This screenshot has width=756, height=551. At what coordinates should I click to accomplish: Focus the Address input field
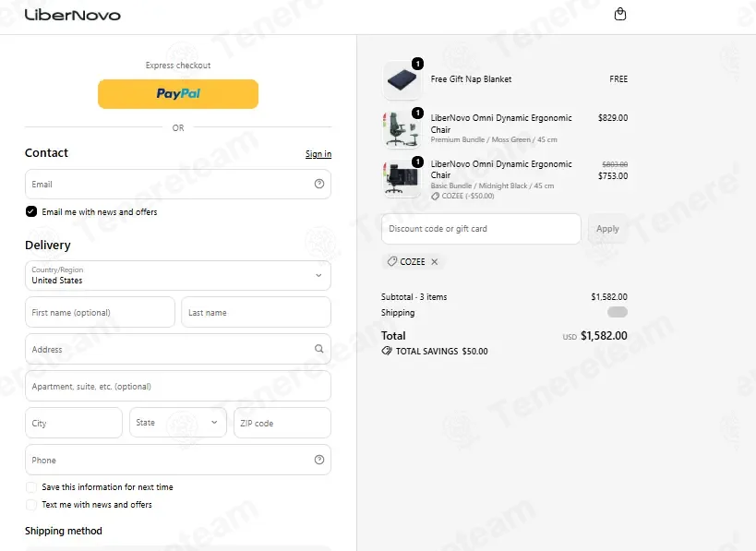point(178,349)
